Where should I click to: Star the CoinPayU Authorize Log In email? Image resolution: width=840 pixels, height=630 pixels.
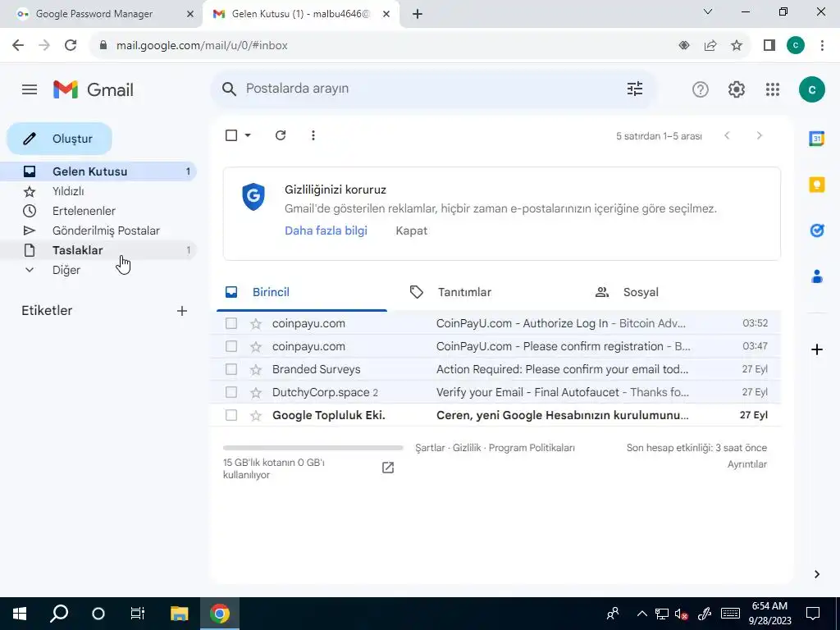tap(256, 323)
